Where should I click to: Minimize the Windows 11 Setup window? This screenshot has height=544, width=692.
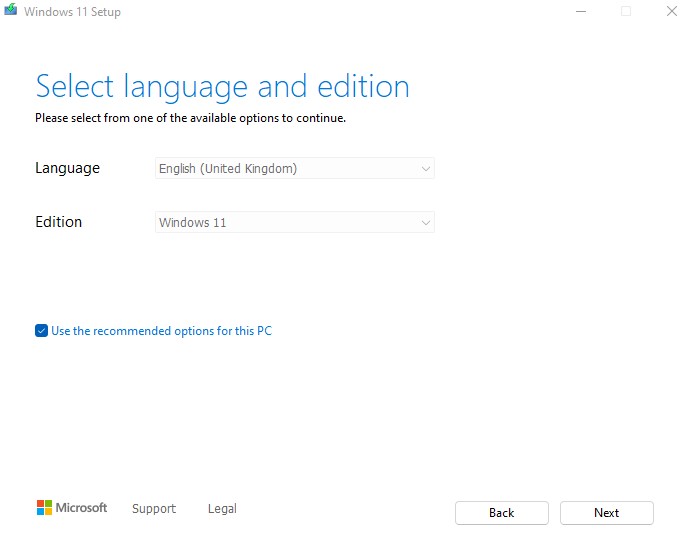[x=581, y=11]
